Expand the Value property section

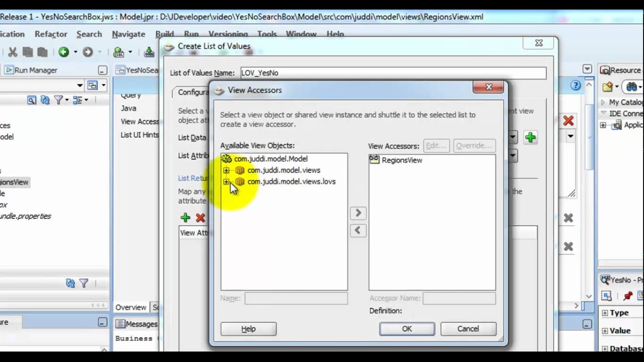coord(605,331)
